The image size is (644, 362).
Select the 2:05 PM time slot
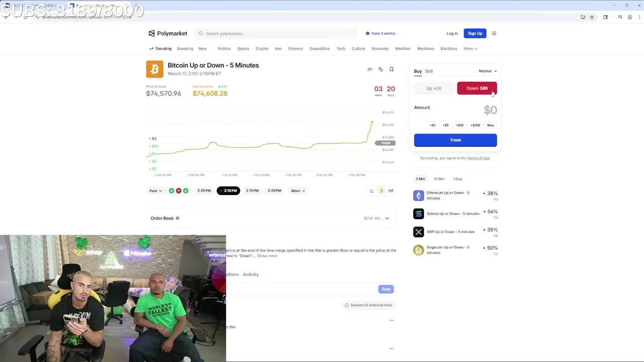204,191
